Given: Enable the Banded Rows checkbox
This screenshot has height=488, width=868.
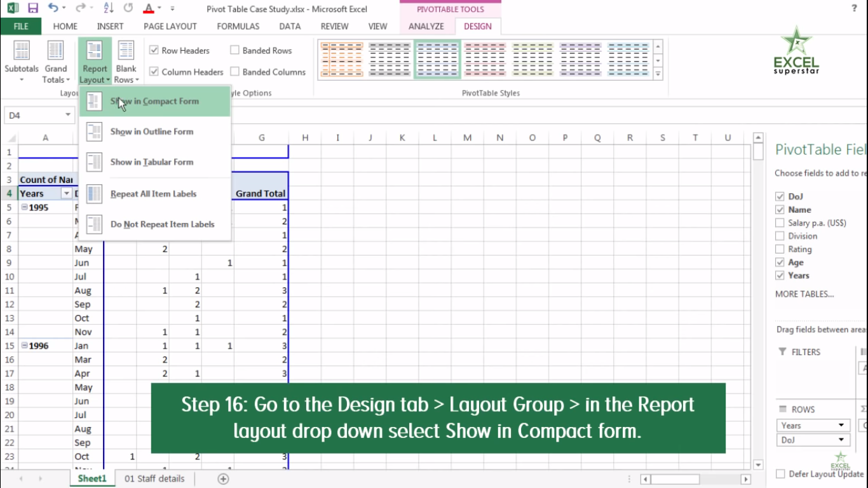Looking at the screenshot, I should [234, 50].
